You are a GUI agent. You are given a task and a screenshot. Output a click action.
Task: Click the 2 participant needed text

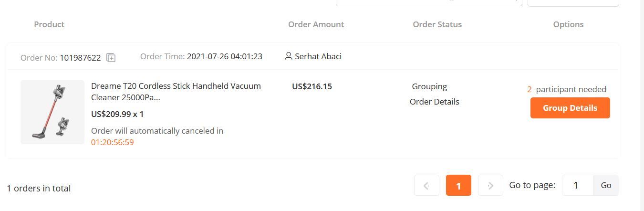[x=567, y=89]
